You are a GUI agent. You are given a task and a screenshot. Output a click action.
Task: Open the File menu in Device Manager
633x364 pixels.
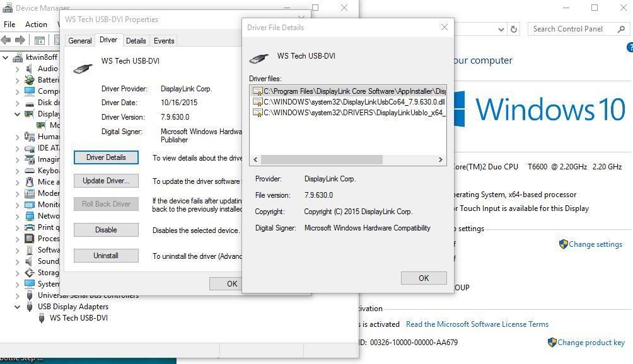9,24
